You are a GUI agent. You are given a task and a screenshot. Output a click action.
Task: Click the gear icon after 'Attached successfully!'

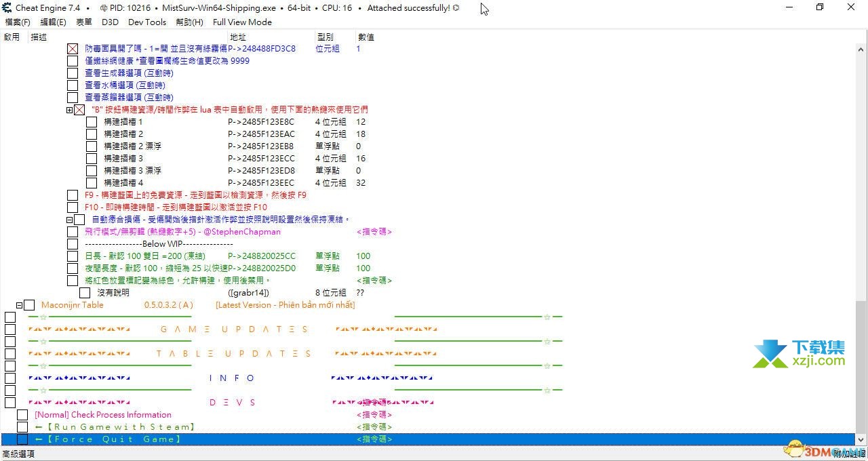[456, 8]
